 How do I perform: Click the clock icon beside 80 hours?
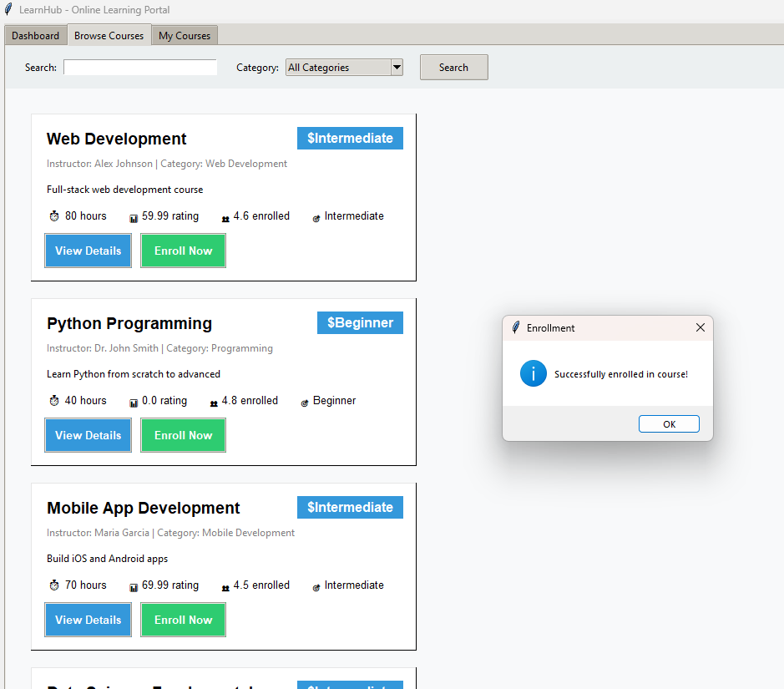(x=54, y=216)
